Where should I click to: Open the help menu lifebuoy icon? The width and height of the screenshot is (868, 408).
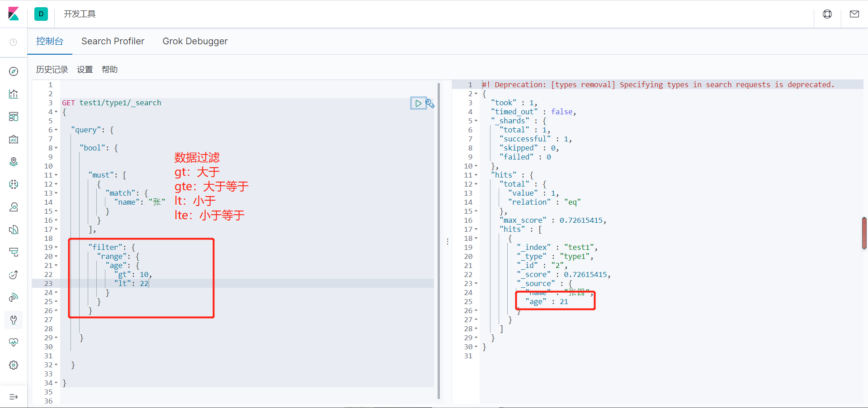827,14
